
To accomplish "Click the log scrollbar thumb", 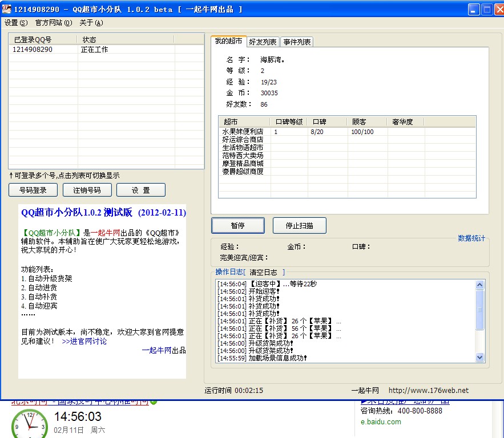I will point(479,310).
